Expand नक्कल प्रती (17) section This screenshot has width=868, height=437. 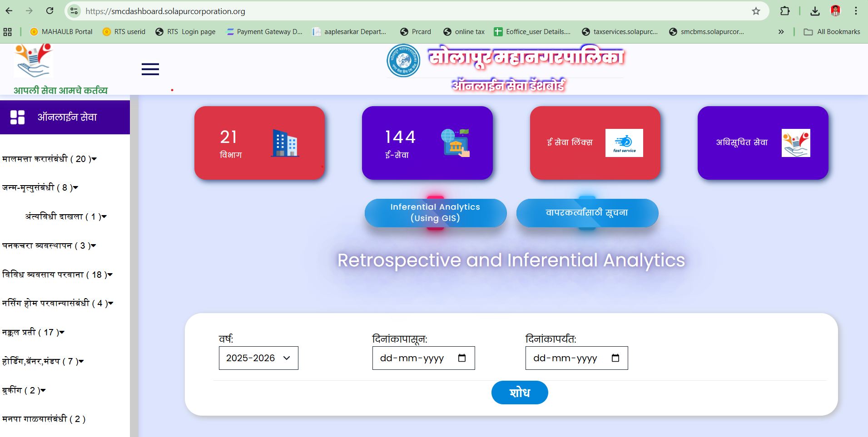tap(33, 332)
